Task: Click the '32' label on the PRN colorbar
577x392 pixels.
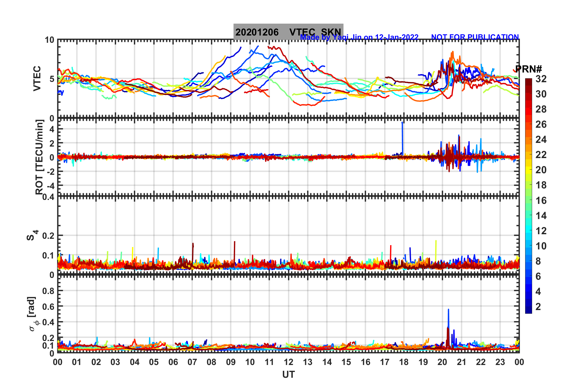Action: (x=541, y=79)
